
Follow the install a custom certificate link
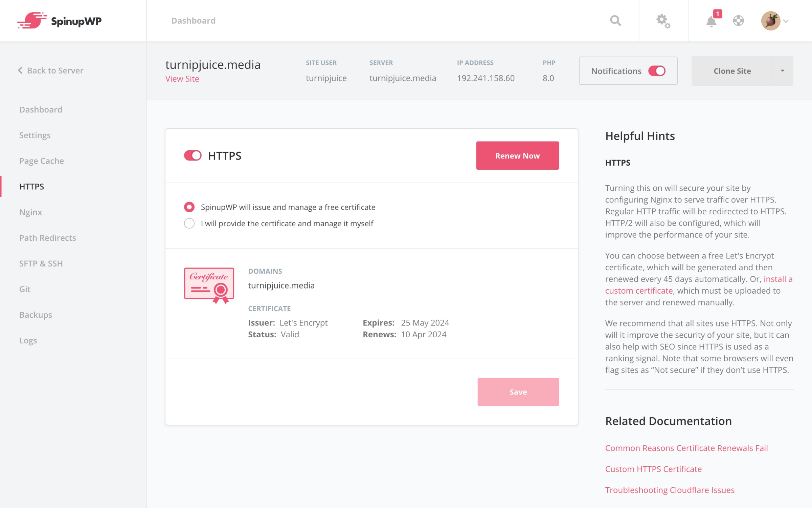pyautogui.click(x=778, y=279)
